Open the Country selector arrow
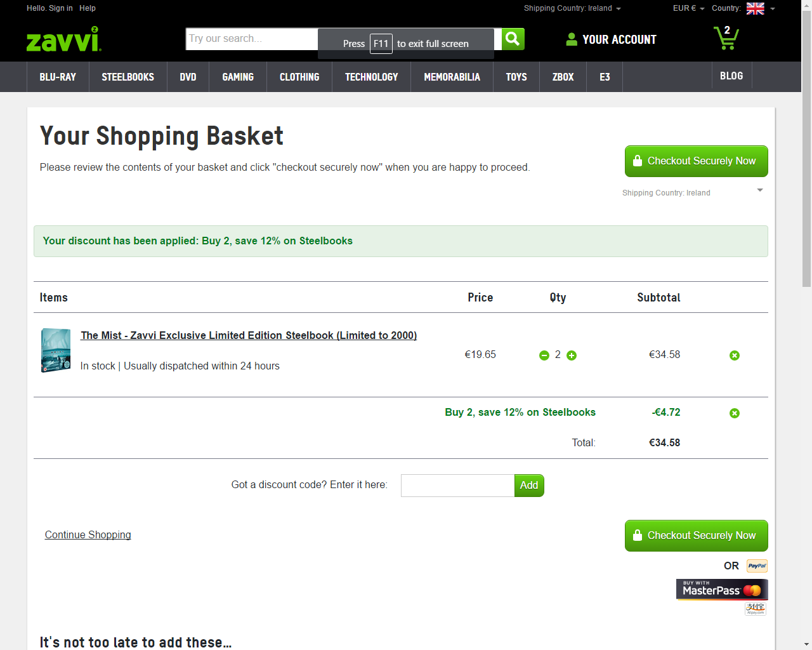Screen dimensions: 812x650 click(773, 9)
